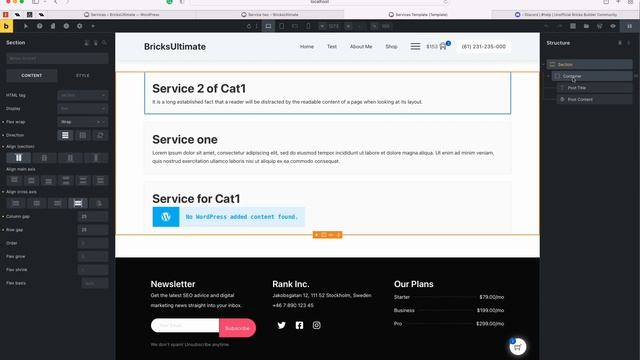Select Container in Structure panel

point(592,76)
